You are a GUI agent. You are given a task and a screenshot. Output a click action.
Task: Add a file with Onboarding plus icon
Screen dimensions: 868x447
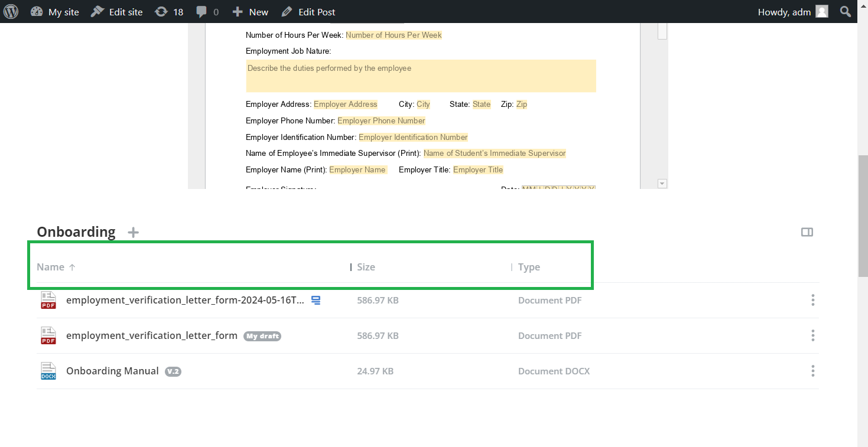point(134,232)
